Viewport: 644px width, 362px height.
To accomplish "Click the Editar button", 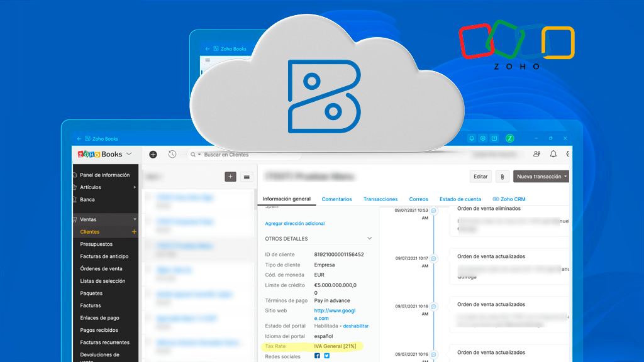I will (x=480, y=177).
